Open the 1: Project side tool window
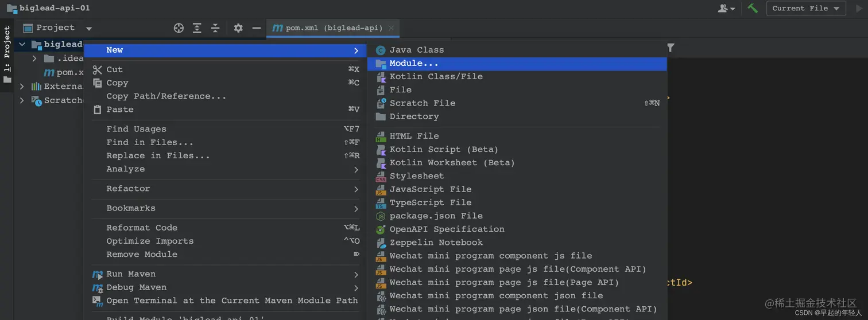Viewport: 868px width, 320px height. 7,50
